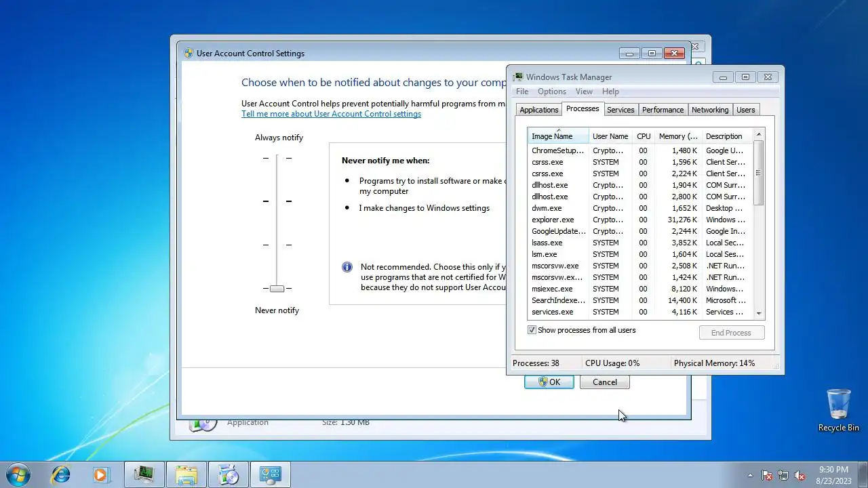
Task: Select csrss.exe row using 1,596 K
Action: click(640, 162)
